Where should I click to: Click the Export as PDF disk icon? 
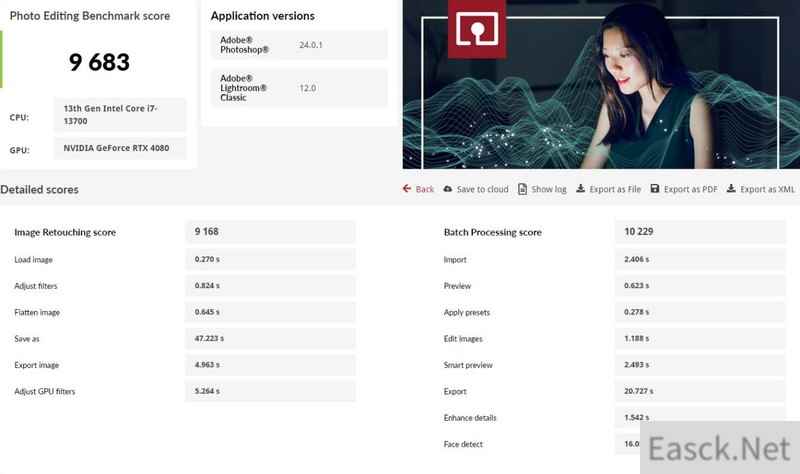click(x=655, y=189)
